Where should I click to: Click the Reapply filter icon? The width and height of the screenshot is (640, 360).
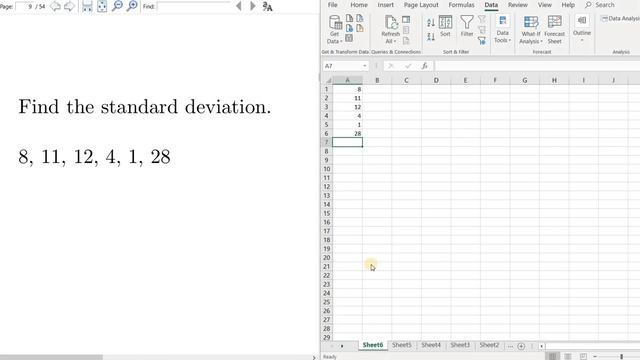click(482, 30)
